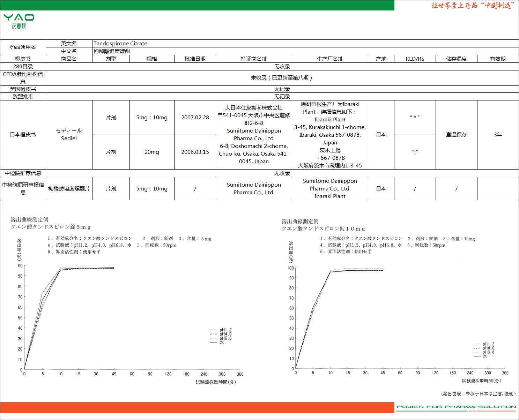This screenshot has height=420, width=519.
Task: Click the セディール Sediel brand name cell
Action: point(69,135)
